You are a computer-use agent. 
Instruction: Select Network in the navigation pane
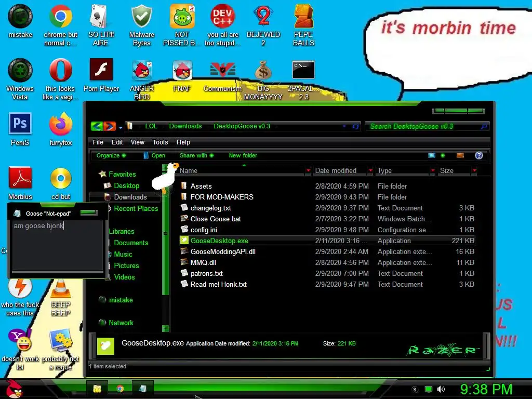(121, 323)
